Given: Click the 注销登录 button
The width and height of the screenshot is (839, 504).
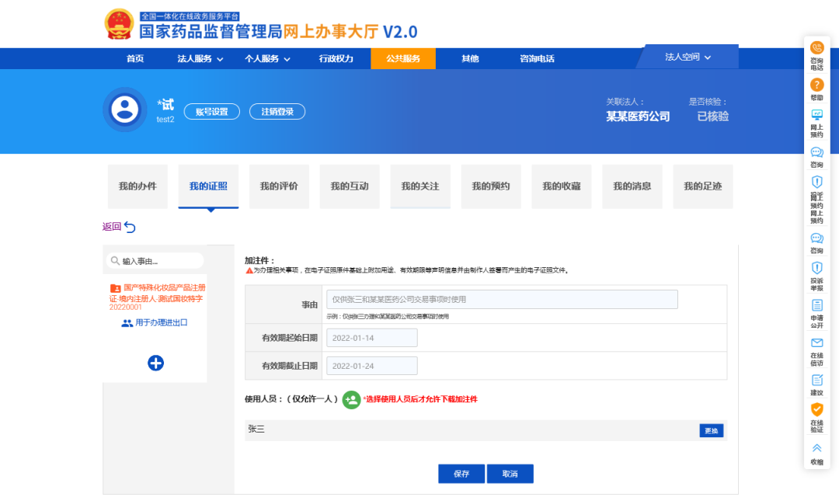Looking at the screenshot, I should (277, 112).
